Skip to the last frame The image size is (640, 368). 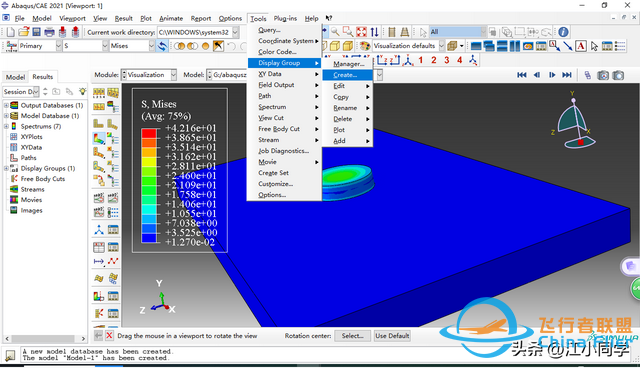pos(567,75)
